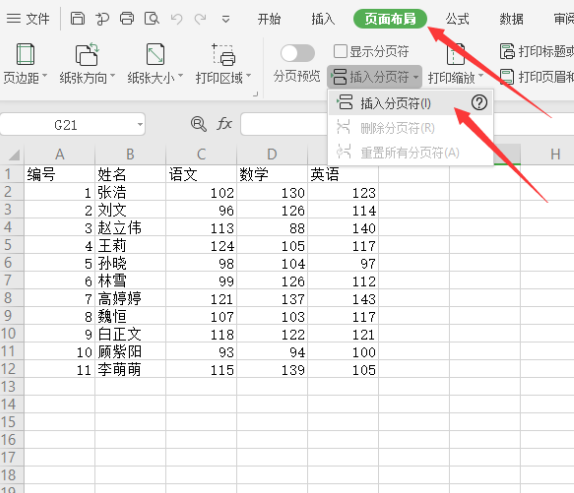Click the Redo arrow icon
The height and width of the screenshot is (493, 574).
pos(200,19)
